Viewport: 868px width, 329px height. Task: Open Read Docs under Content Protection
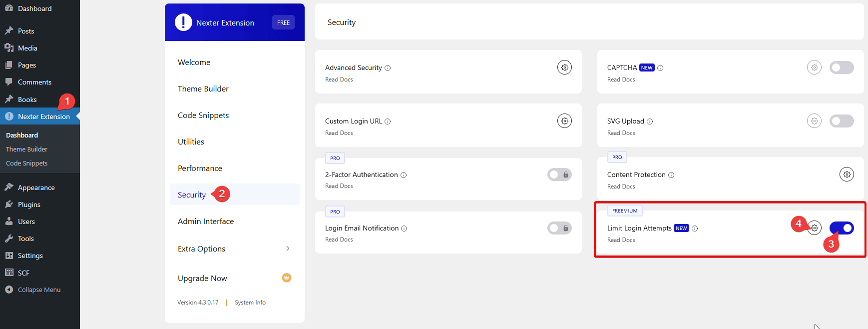(621, 186)
